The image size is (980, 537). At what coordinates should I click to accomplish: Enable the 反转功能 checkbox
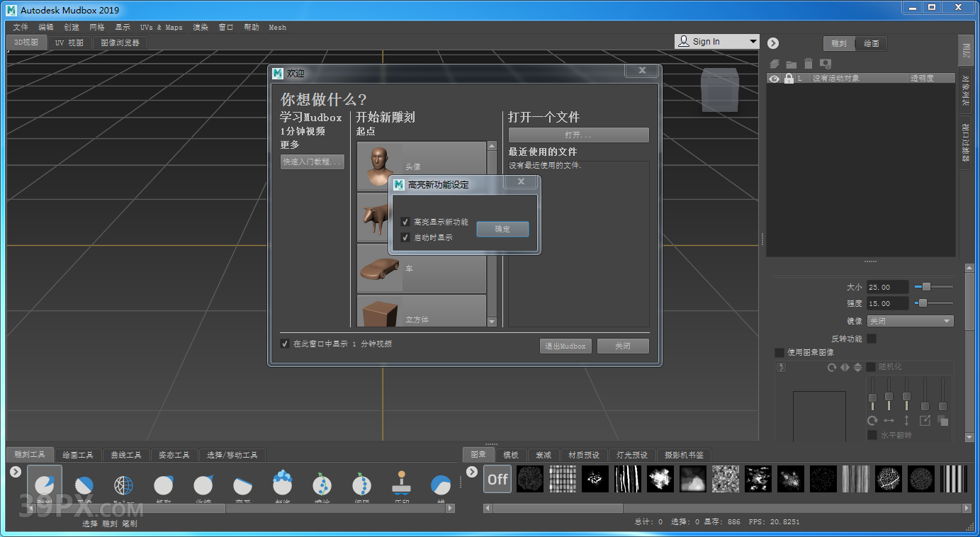(872, 339)
